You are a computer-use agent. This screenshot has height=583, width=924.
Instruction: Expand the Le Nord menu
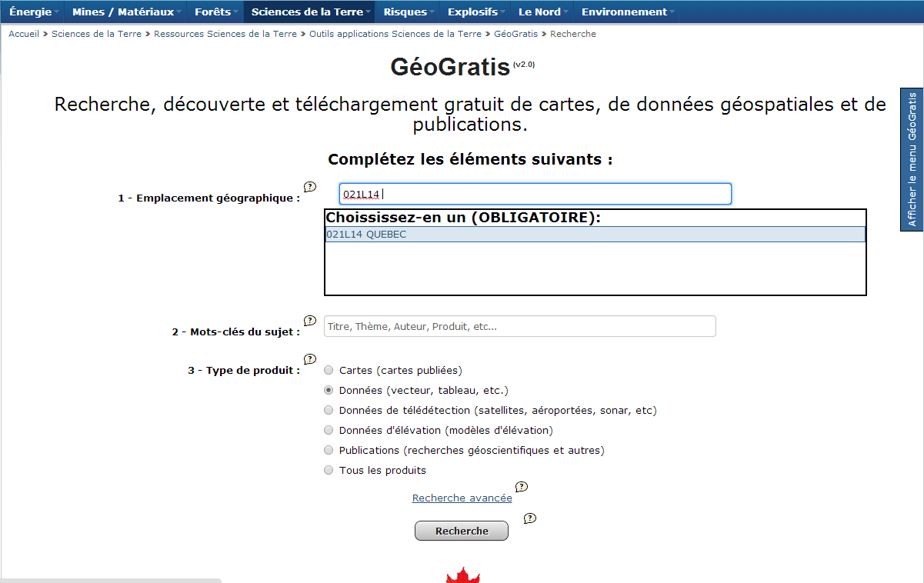[x=542, y=12]
